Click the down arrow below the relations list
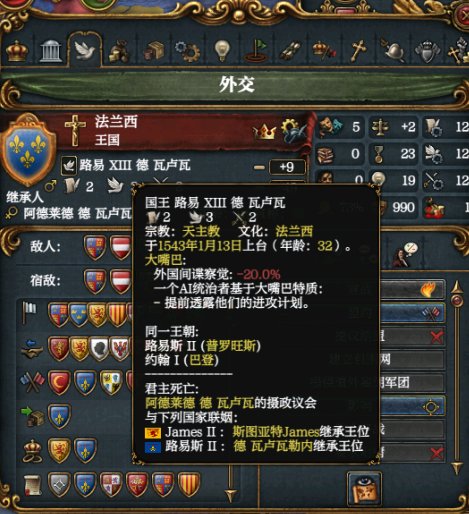 pos(230,495)
